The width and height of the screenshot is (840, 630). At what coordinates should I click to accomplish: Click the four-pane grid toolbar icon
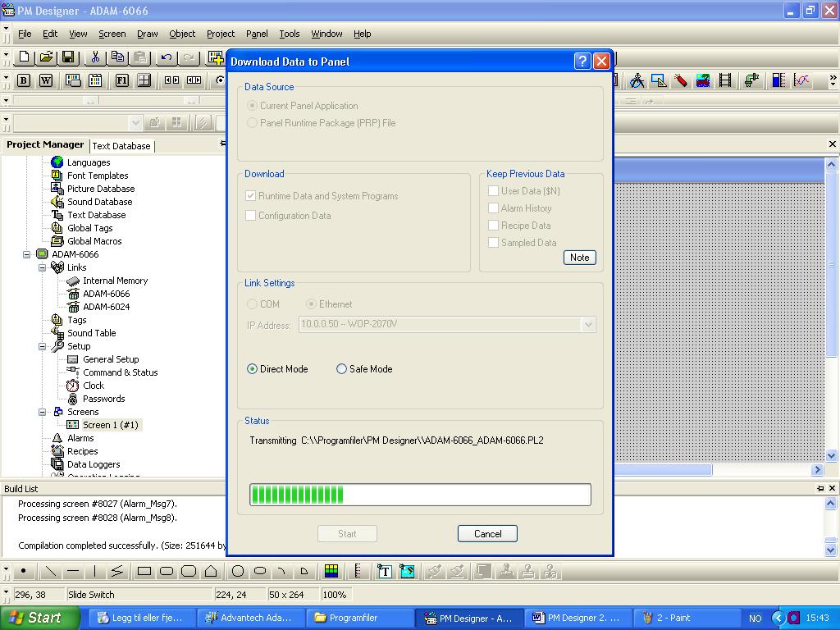144,80
